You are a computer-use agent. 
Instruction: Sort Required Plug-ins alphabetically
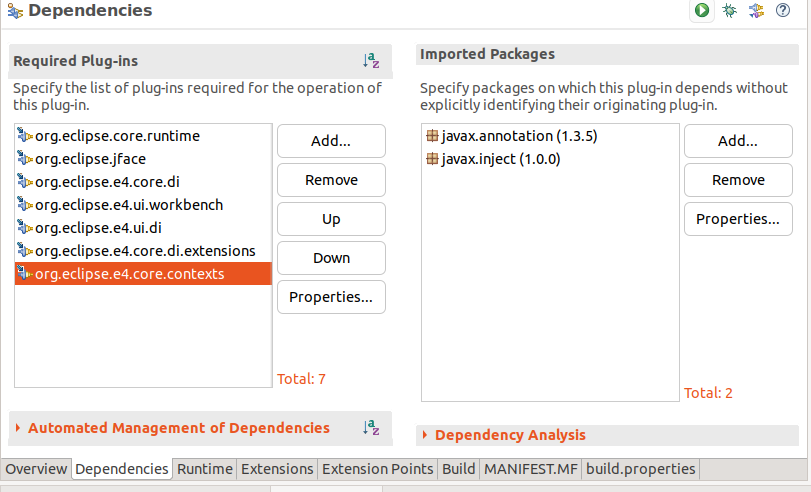click(371, 61)
